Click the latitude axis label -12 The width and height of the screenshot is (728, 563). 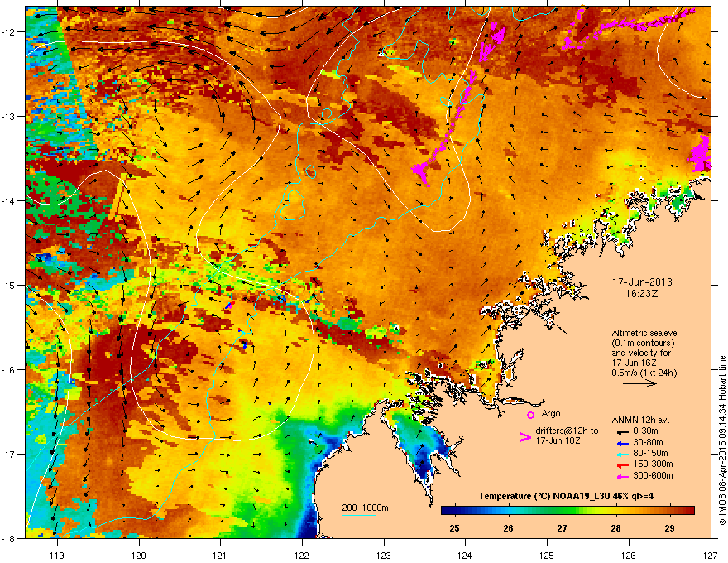coord(8,31)
